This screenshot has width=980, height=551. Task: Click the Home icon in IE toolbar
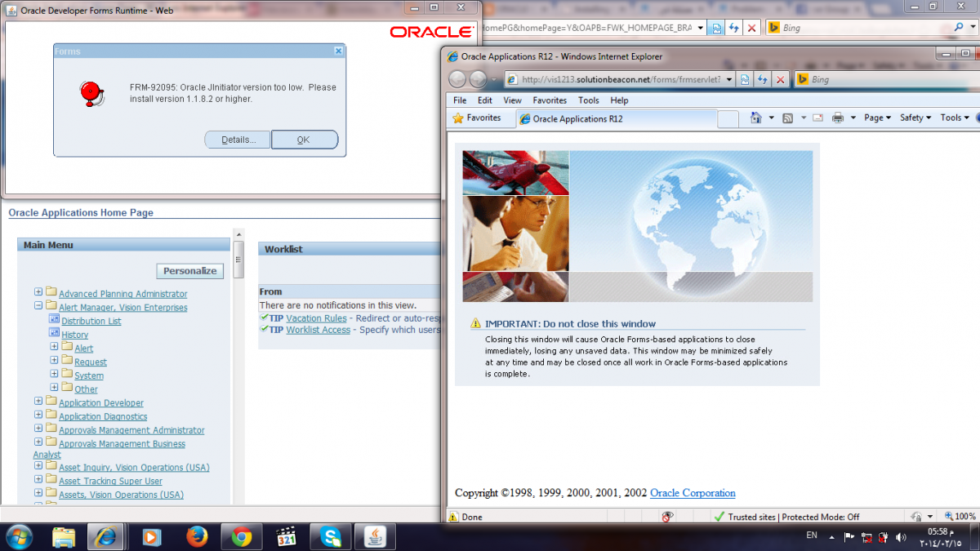click(755, 118)
